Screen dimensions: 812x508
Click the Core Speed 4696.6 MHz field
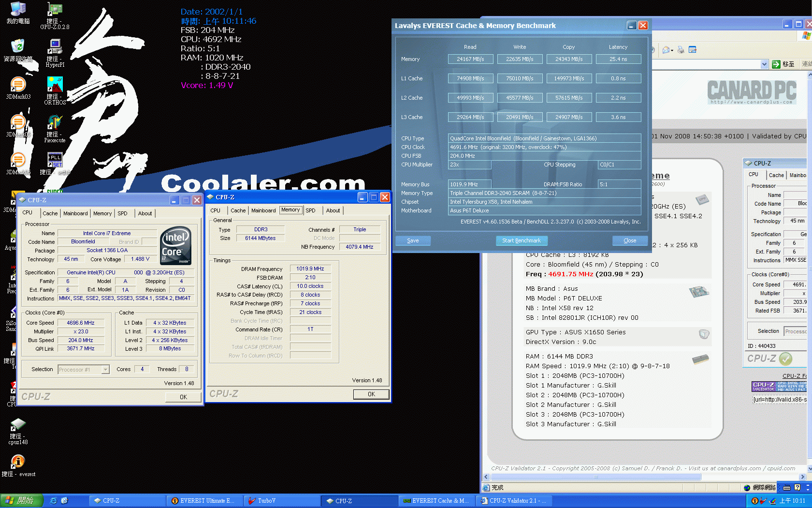pos(81,323)
